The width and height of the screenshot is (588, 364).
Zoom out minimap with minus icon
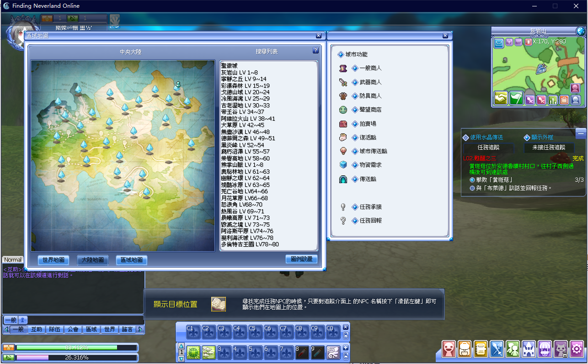tap(518, 42)
